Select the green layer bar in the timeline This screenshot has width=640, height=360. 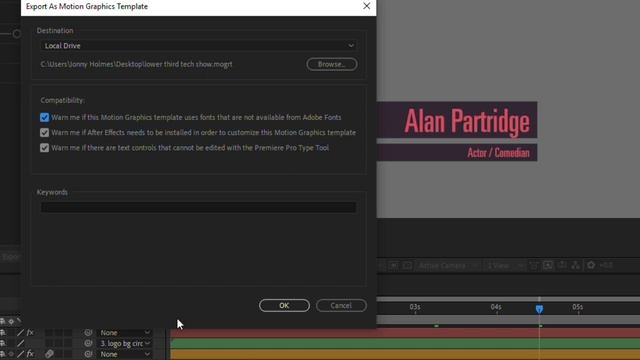pyautogui.click(x=405, y=344)
